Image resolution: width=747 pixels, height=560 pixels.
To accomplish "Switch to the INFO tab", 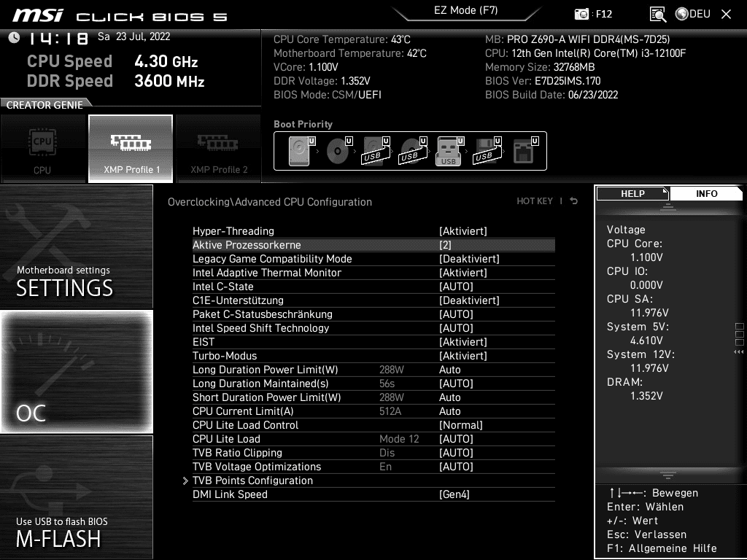I will [x=706, y=194].
